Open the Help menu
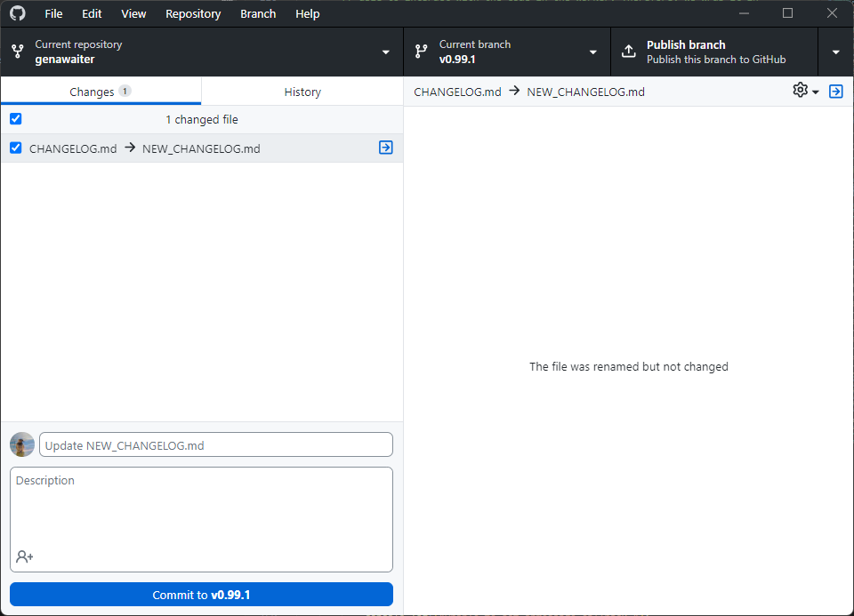 pos(308,13)
